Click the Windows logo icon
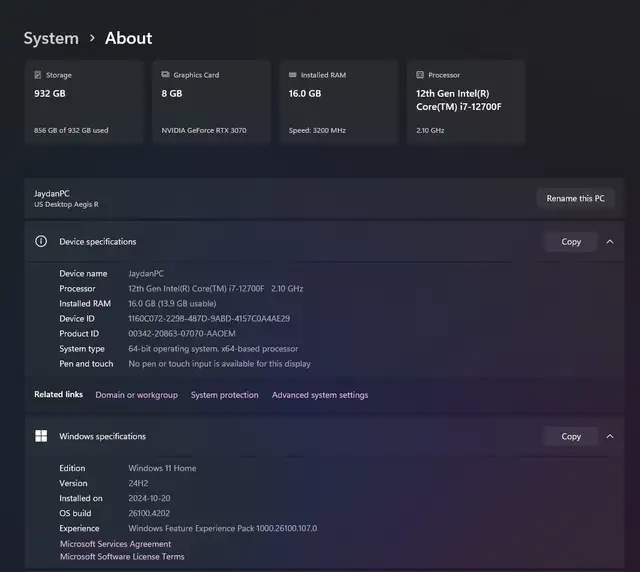This screenshot has height=572, width=640. pos(41,436)
